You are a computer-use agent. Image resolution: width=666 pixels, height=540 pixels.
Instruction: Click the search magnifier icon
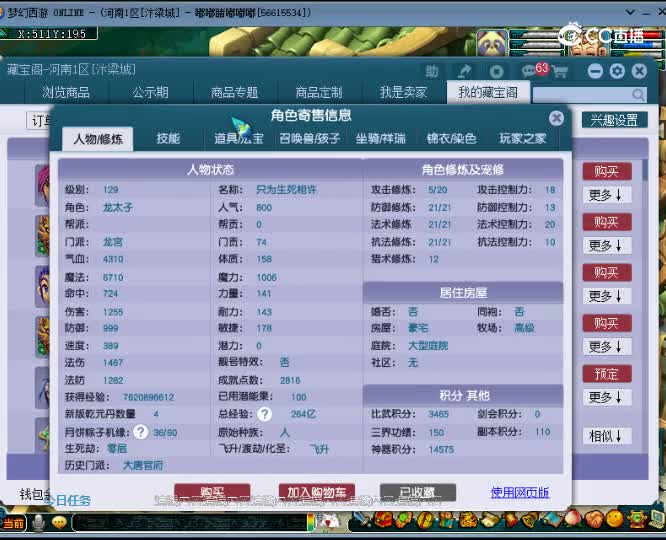[x=638, y=94]
